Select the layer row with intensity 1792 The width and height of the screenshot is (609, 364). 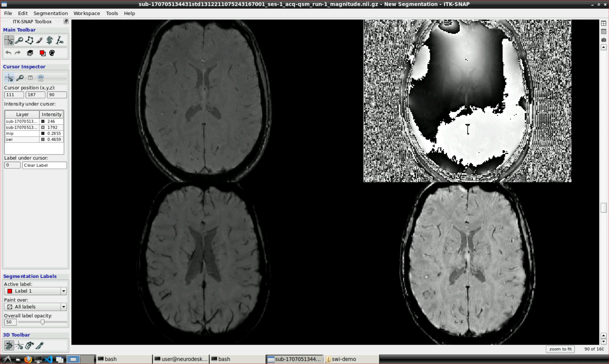[x=34, y=127]
